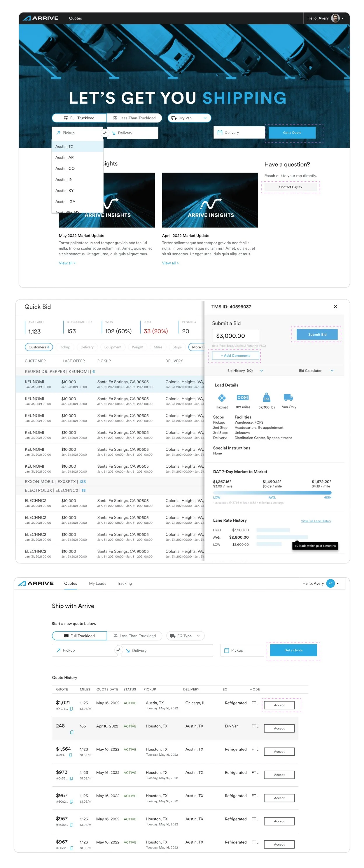
Task: Choose Austin, TX from suggestions
Action: pos(78,146)
